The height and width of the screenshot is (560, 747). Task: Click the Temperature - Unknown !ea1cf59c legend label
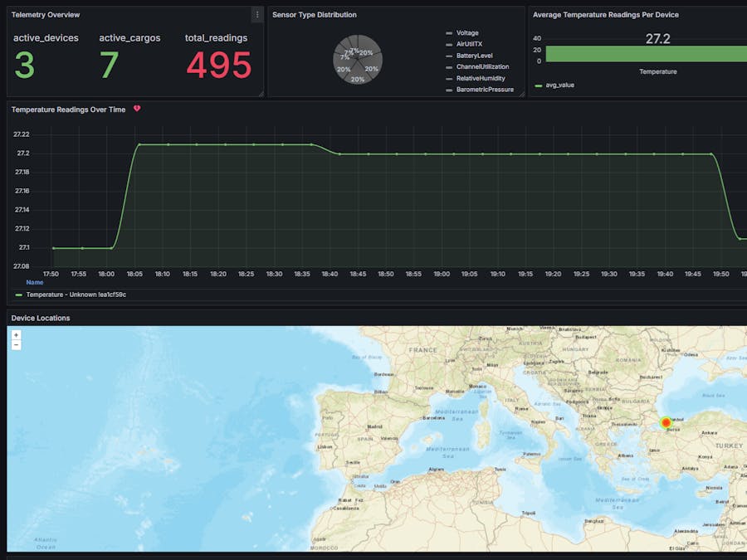point(76,295)
